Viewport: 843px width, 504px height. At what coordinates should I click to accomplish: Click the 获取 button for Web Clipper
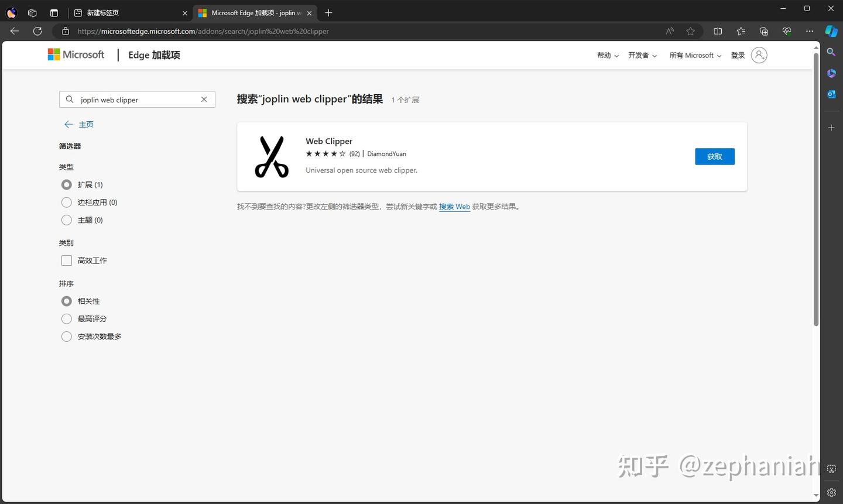(714, 156)
